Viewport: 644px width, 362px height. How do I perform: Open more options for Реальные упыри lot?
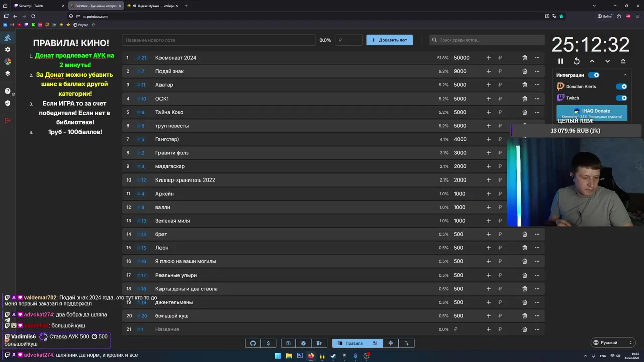(537, 275)
